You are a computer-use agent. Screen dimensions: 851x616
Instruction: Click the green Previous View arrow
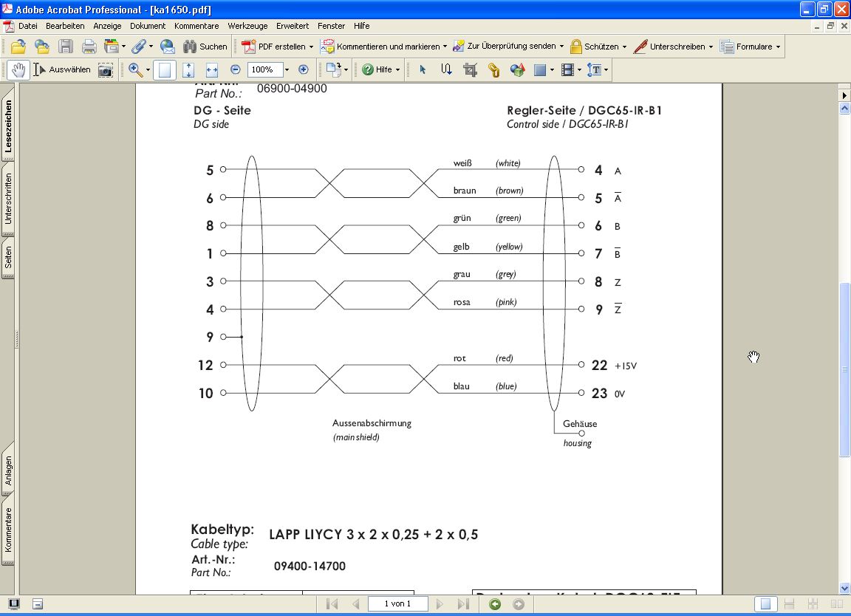point(495,604)
